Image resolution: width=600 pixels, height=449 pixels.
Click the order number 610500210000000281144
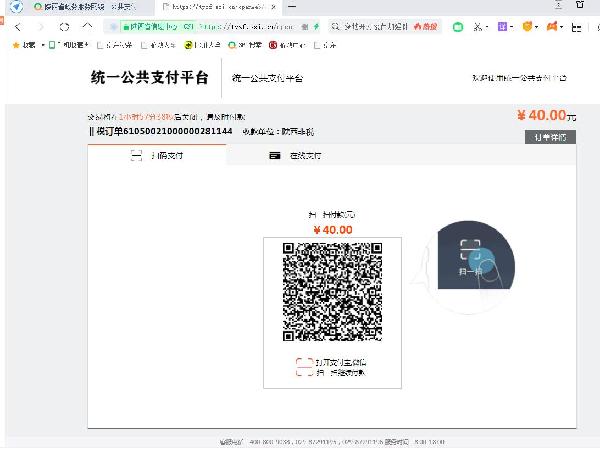pos(178,131)
